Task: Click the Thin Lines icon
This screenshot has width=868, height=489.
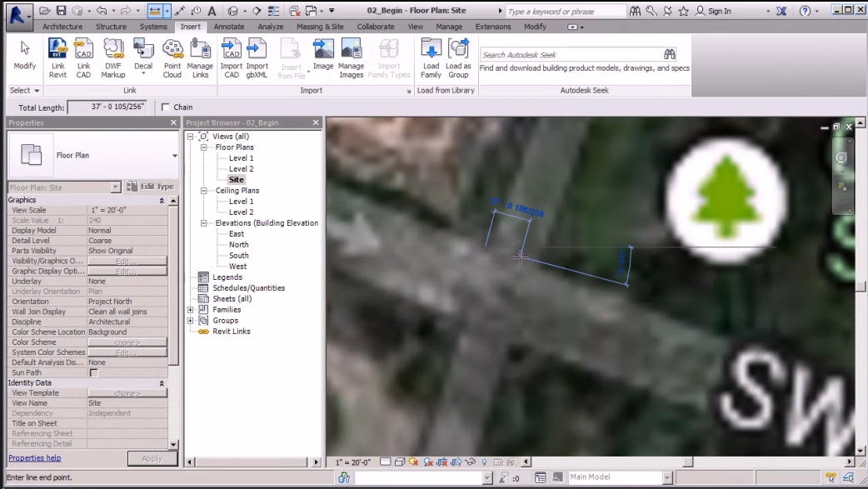Action: (273, 11)
